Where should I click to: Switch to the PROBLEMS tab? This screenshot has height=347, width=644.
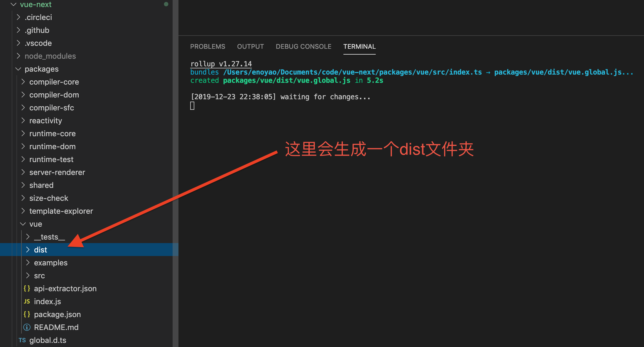point(208,47)
